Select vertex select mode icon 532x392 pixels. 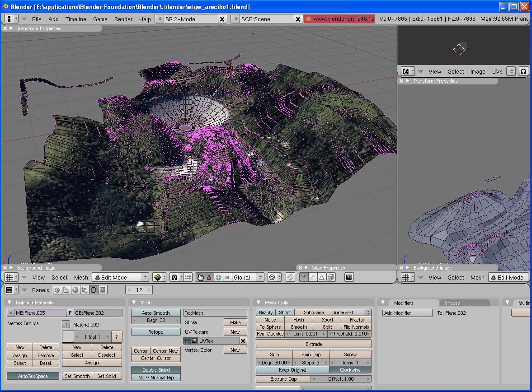click(304, 277)
